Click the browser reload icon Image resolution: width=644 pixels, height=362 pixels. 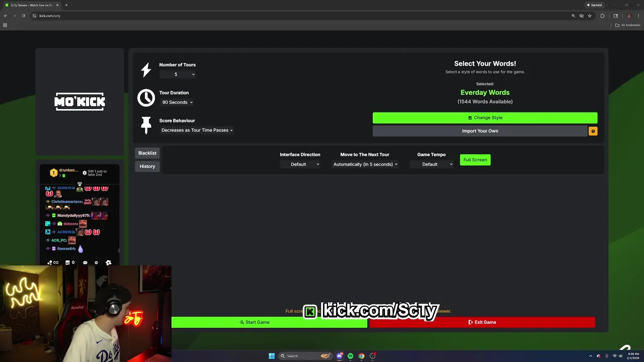[23, 16]
